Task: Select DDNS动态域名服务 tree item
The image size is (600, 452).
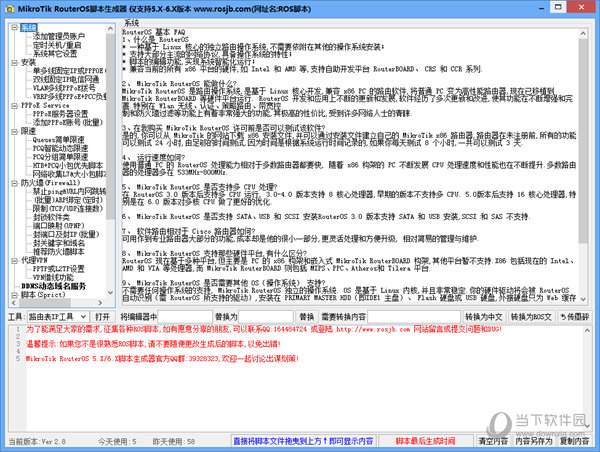Action: [x=54, y=286]
